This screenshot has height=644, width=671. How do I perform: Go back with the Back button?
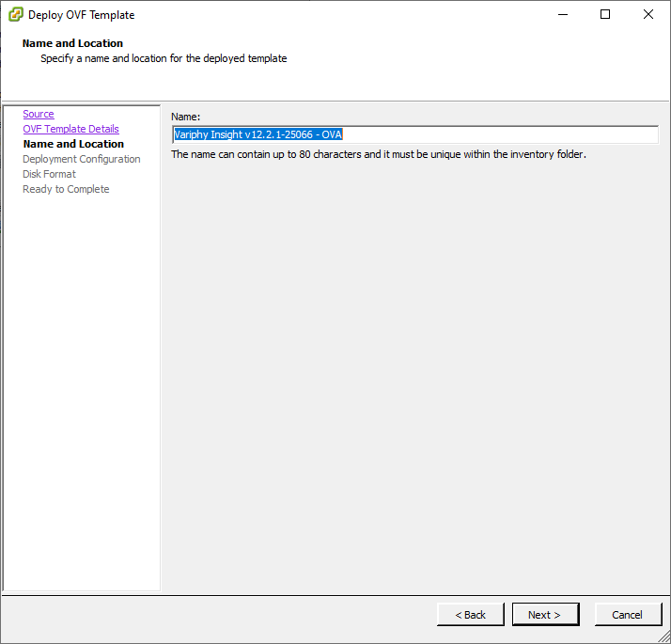(x=471, y=615)
